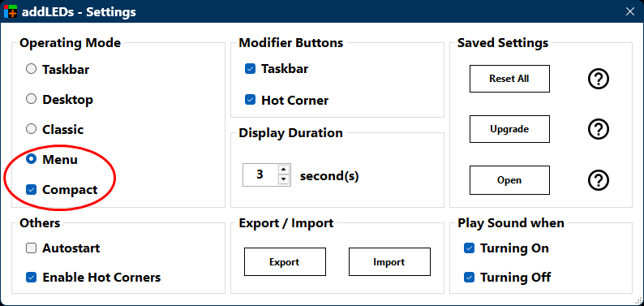Click the display duration seconds field

pyautogui.click(x=260, y=175)
